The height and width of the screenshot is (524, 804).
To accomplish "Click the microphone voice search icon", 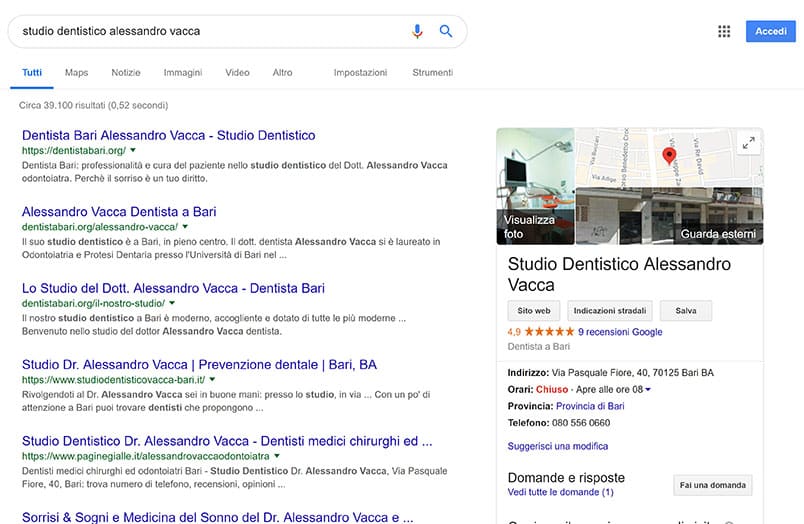I will [x=418, y=31].
